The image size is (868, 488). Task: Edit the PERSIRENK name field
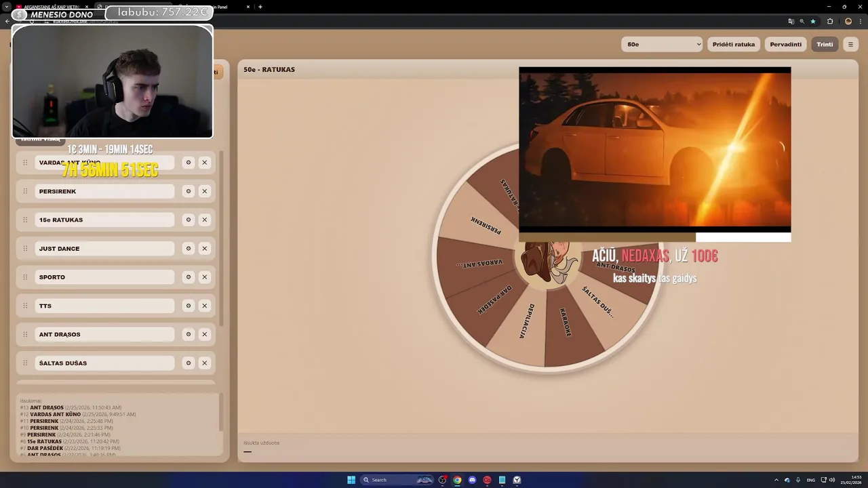pos(104,191)
